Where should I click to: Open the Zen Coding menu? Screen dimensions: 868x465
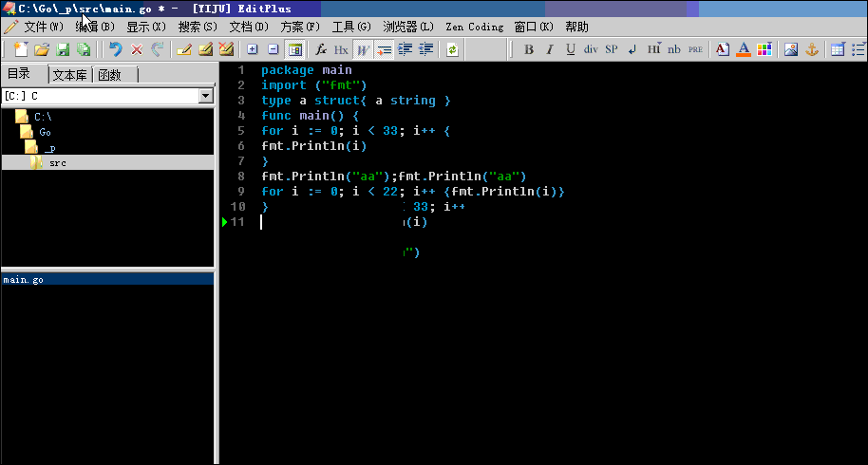point(475,28)
